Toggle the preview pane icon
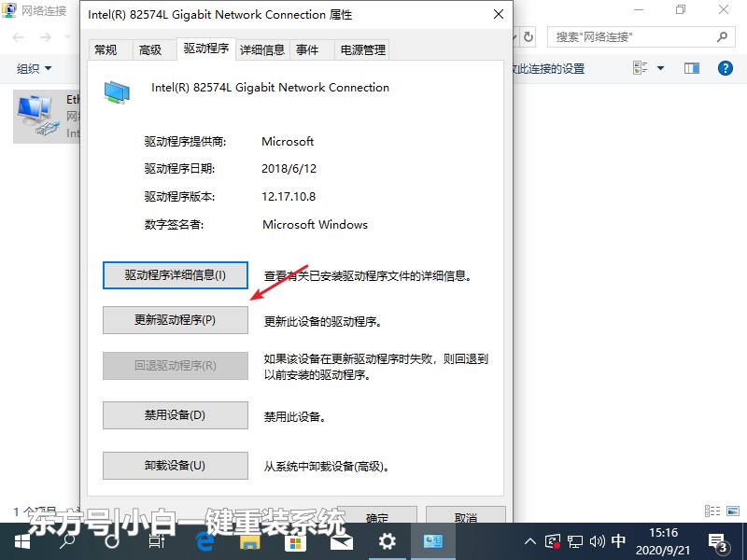The height and width of the screenshot is (560, 747). pyautogui.click(x=692, y=68)
